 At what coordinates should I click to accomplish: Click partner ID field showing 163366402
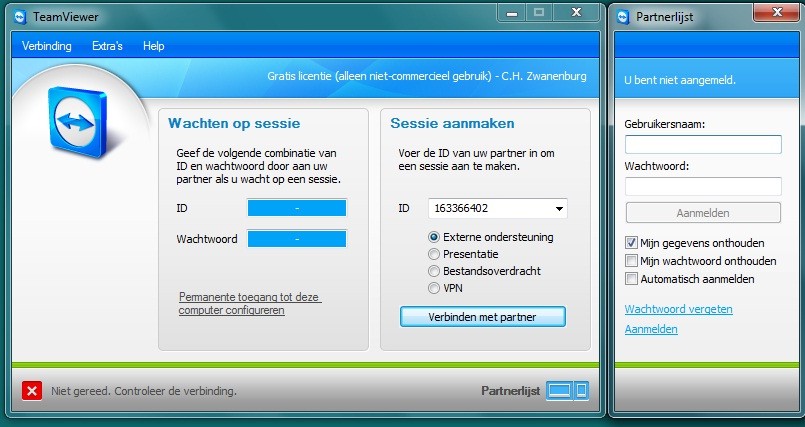(497, 208)
